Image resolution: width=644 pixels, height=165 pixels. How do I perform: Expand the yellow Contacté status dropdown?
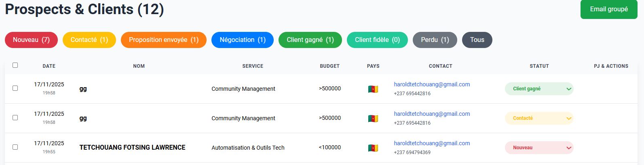(x=539, y=118)
